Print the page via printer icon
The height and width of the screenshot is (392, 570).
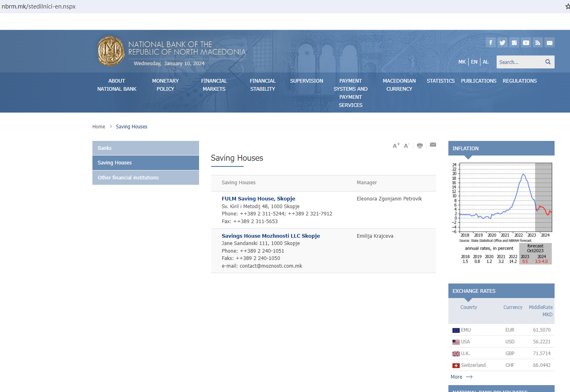click(x=420, y=145)
